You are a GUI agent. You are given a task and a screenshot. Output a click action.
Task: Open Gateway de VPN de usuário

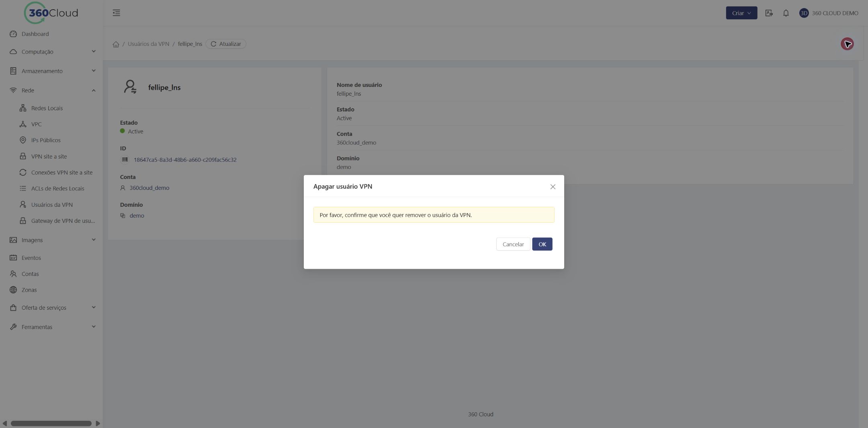coord(51,220)
